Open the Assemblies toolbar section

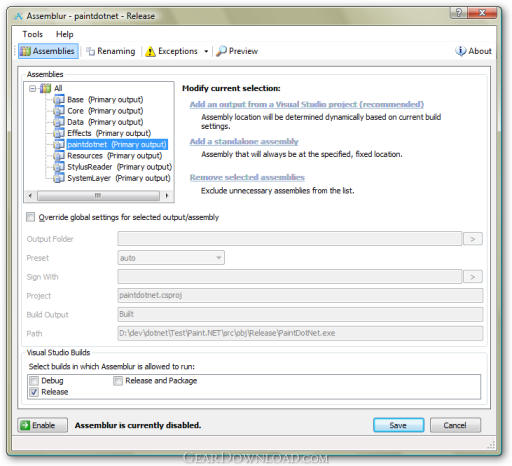click(x=48, y=51)
